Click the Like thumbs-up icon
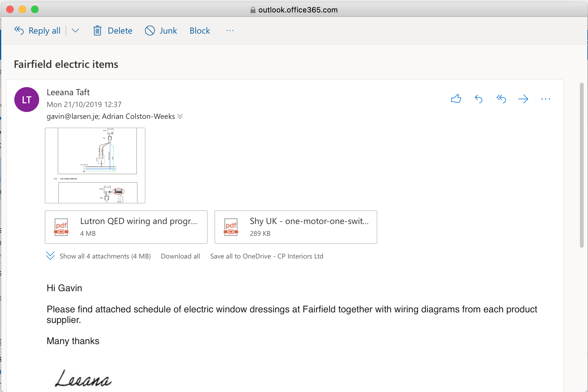 456,99
